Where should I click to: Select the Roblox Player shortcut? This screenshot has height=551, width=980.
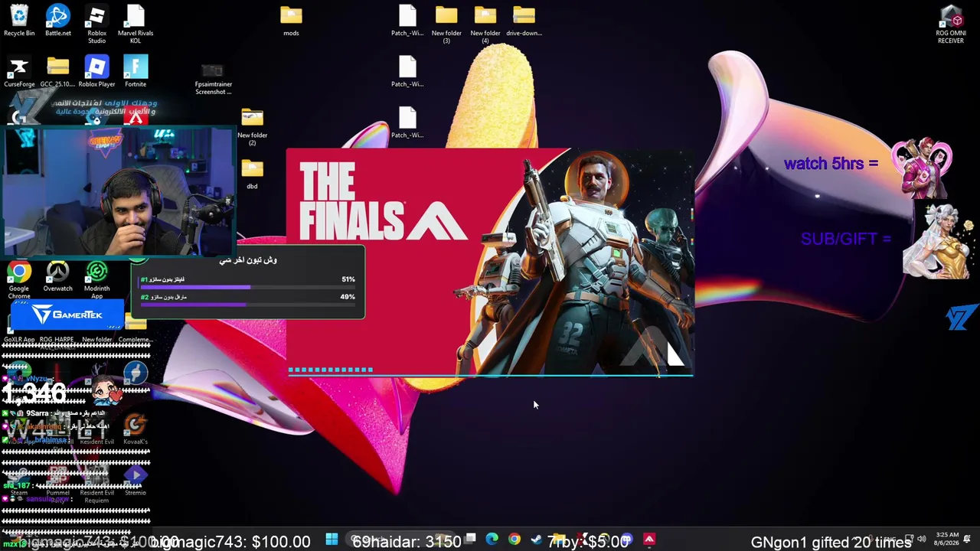click(x=96, y=72)
